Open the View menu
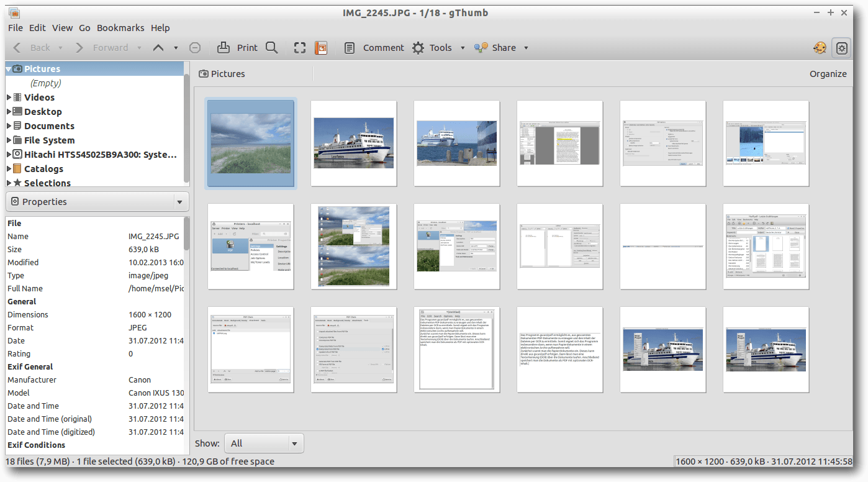Screen dimensions: 868x482 (x=62, y=28)
